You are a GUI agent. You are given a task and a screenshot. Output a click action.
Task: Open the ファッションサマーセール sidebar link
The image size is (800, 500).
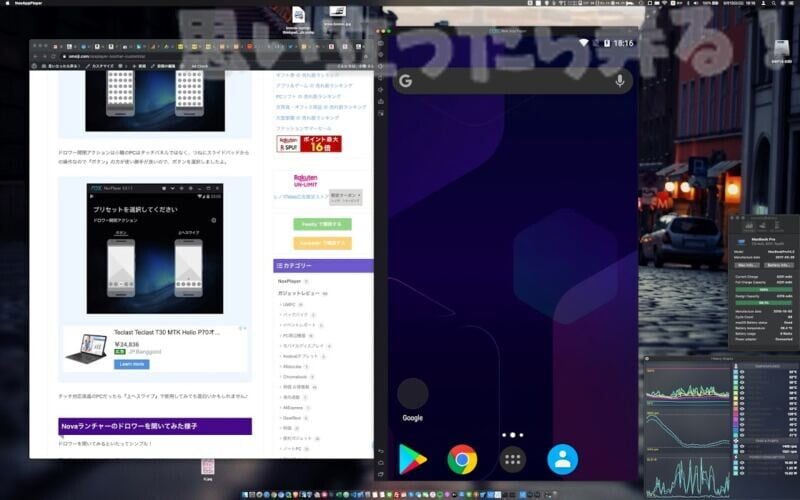coord(304,128)
